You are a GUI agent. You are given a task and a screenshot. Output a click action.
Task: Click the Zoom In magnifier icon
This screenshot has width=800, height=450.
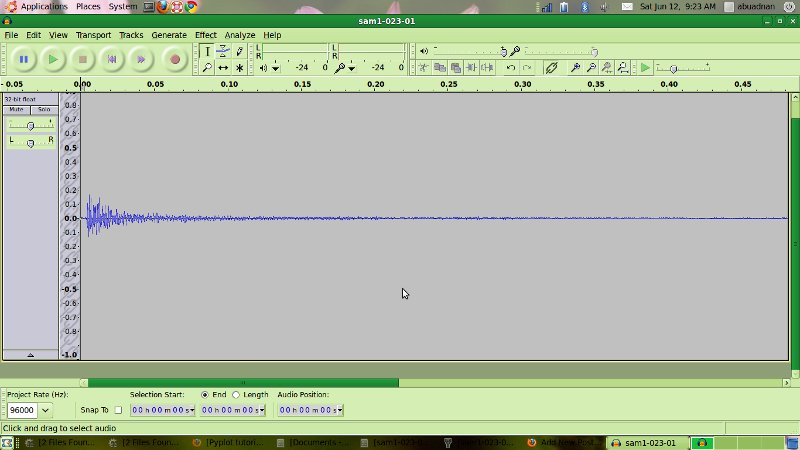coord(575,68)
